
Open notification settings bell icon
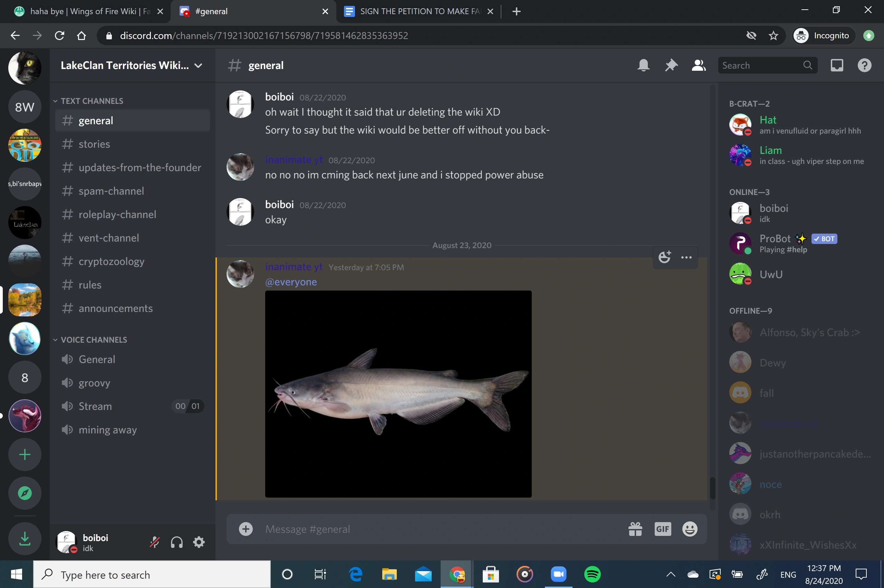tap(643, 65)
